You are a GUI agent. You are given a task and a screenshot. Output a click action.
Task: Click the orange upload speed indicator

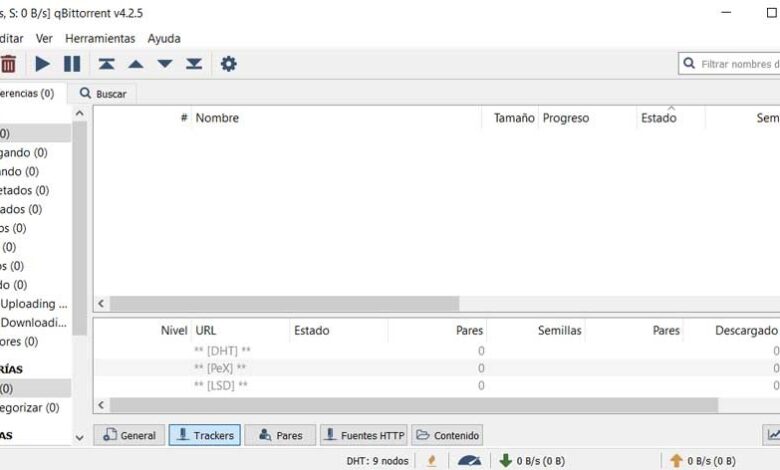coord(702,461)
